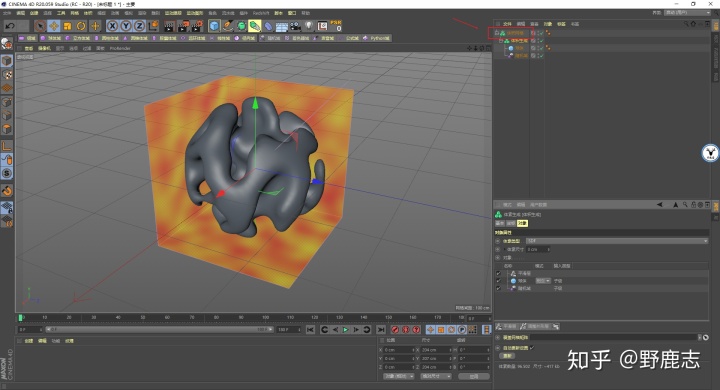Activate the Move tool
This screenshot has height=390, width=720.
click(x=54, y=26)
